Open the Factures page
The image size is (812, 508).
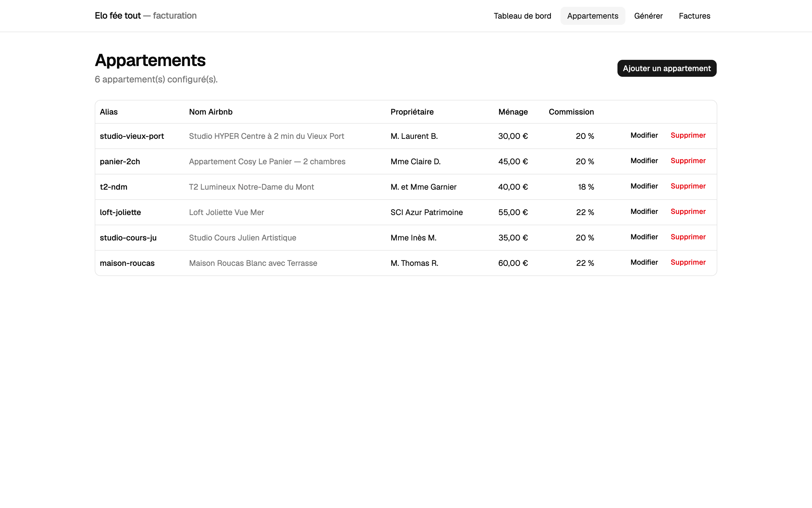694,16
